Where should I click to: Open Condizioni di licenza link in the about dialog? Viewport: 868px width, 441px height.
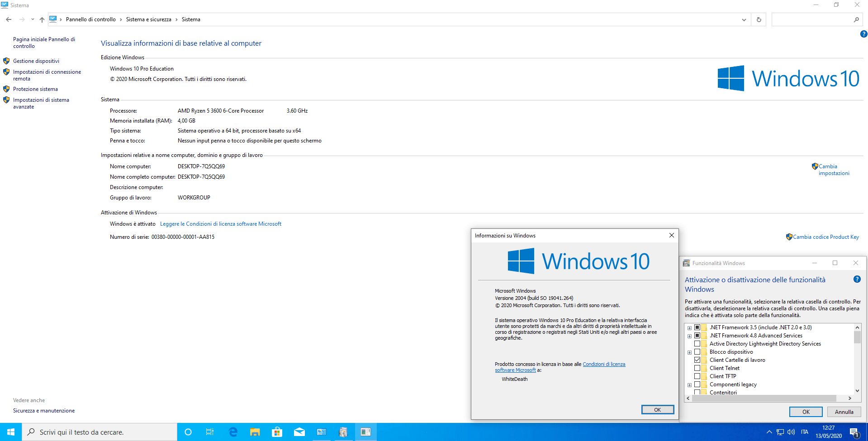[560, 367]
